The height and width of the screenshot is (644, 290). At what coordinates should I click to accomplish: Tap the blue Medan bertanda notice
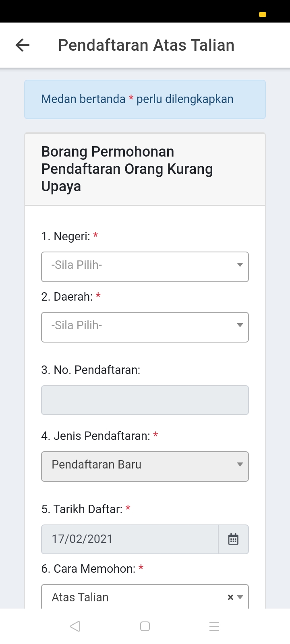145,99
